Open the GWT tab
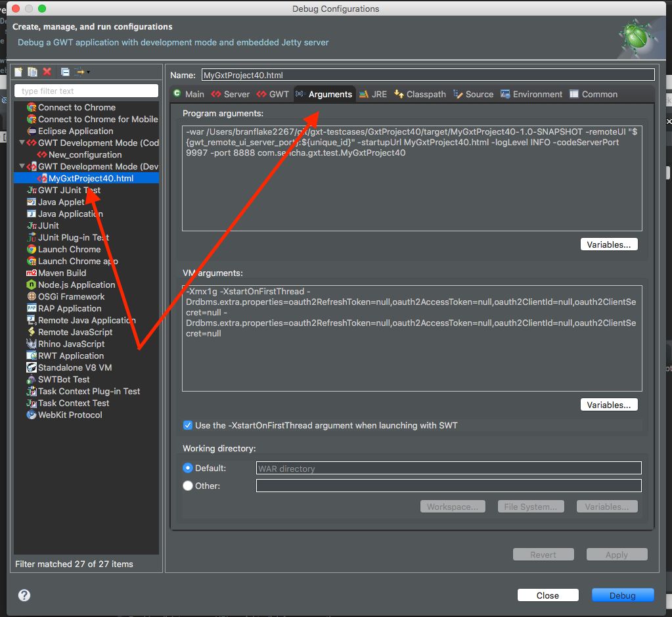Image resolution: width=672 pixels, height=617 pixels. (x=273, y=95)
